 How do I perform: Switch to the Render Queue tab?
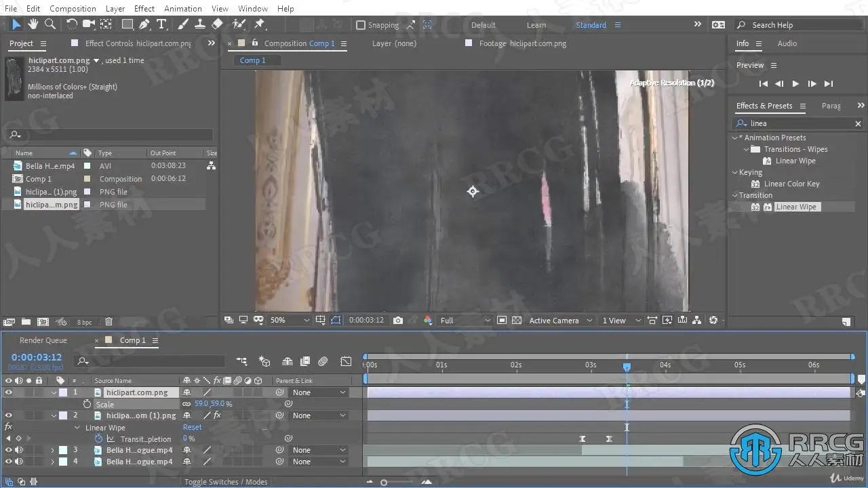43,340
